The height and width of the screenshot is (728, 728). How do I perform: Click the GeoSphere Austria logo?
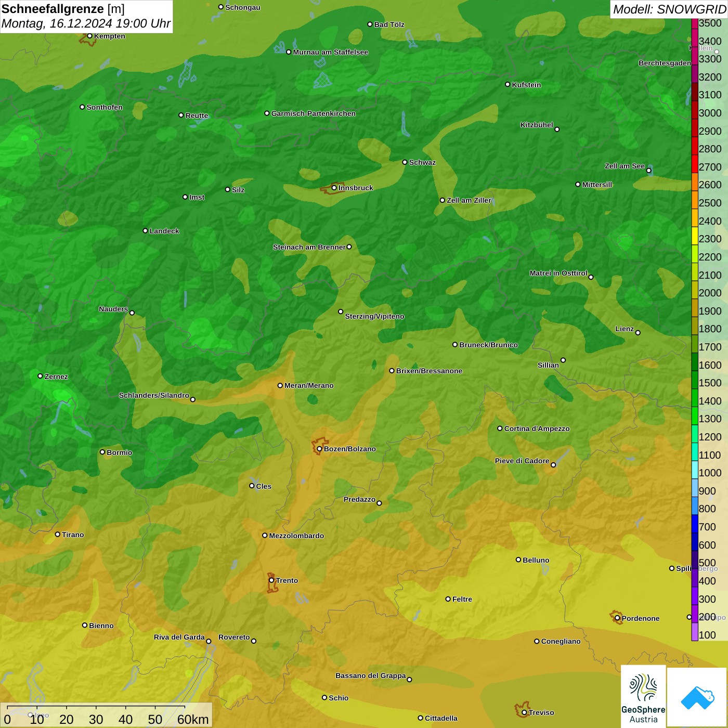[643, 696]
